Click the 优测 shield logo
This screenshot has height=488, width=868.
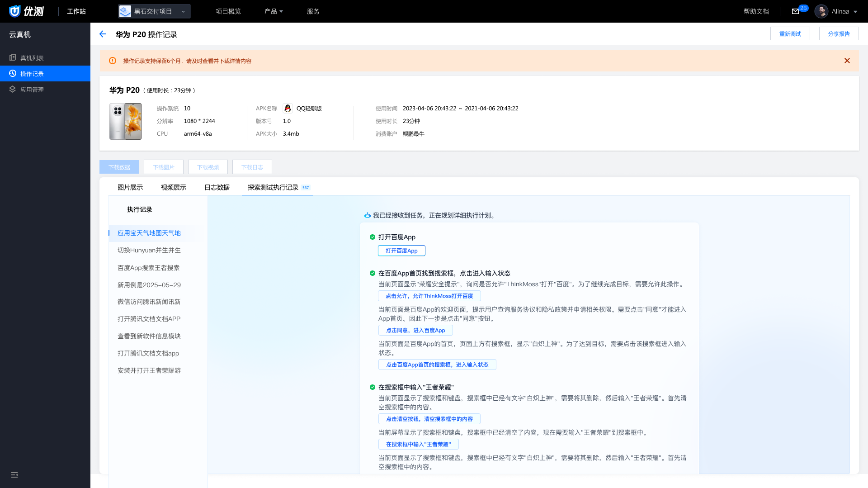15,11
